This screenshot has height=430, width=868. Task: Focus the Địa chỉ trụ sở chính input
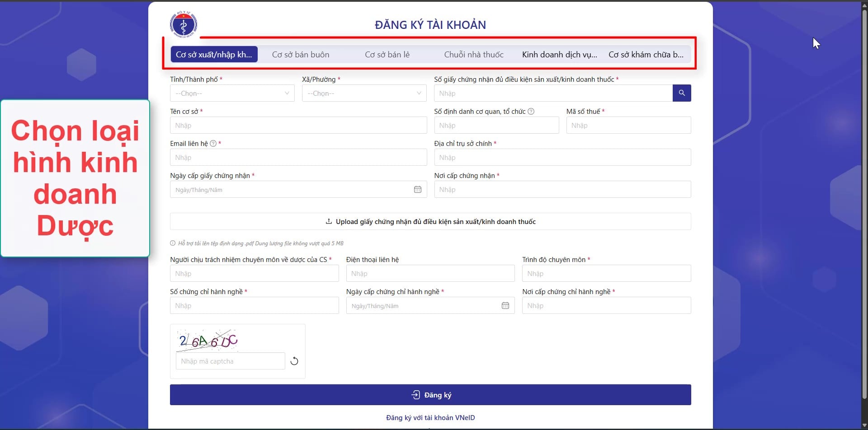pos(562,157)
